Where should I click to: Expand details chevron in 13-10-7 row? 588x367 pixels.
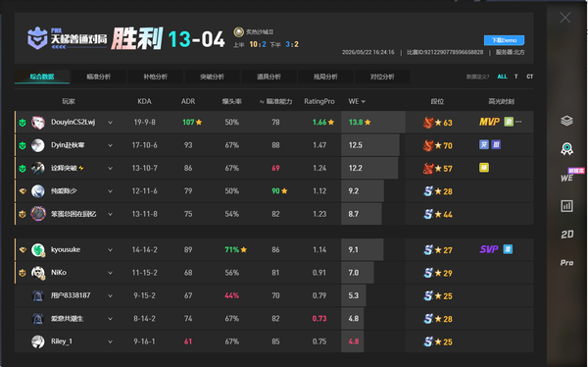[110, 168]
